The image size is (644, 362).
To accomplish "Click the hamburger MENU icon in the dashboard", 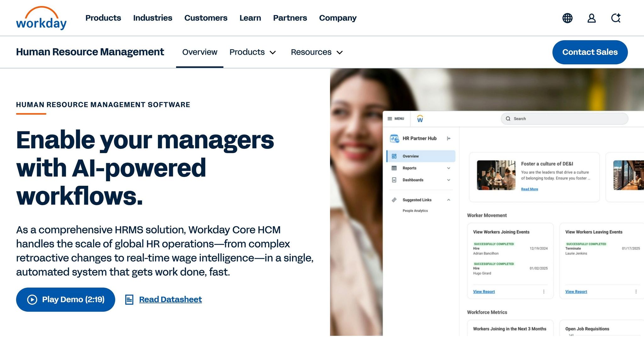I will 390,118.
